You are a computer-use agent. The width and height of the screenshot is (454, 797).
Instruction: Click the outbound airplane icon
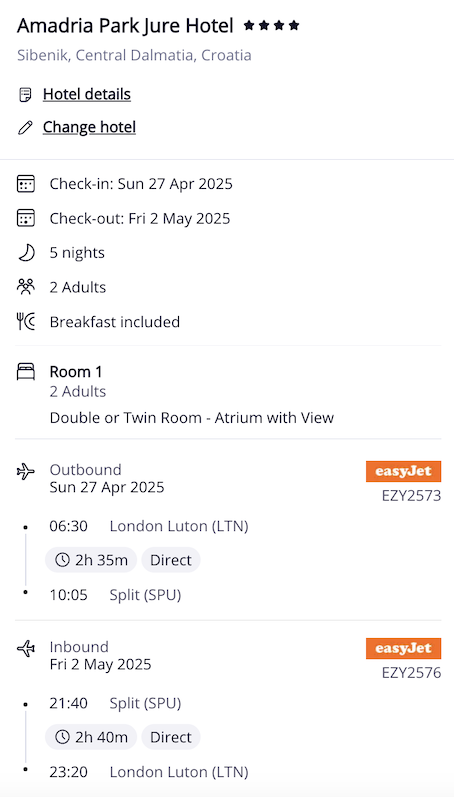(x=26, y=472)
